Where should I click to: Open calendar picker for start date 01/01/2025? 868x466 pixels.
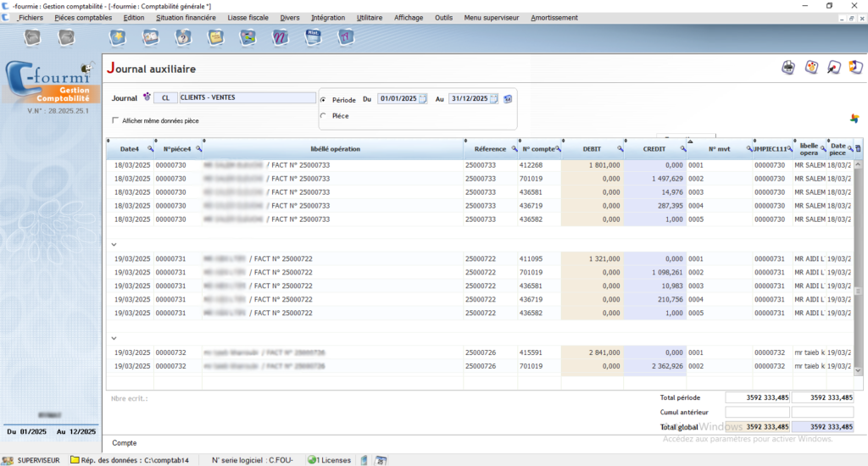pos(423,99)
